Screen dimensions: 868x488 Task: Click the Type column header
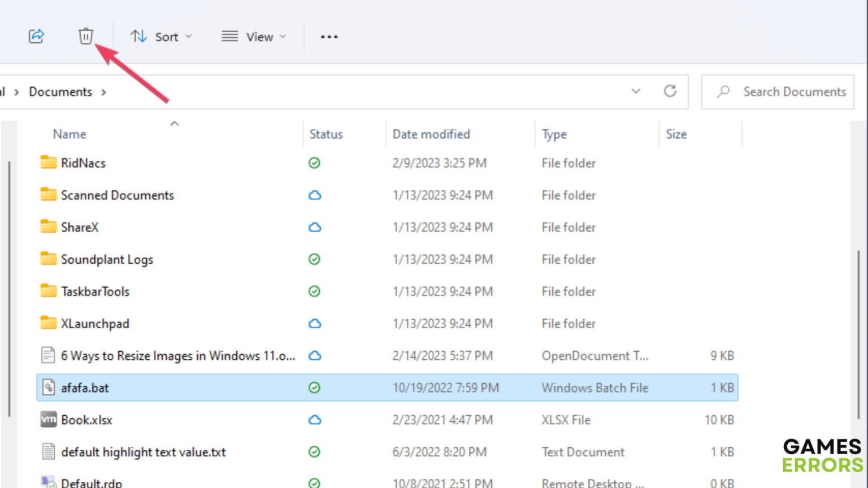(554, 134)
